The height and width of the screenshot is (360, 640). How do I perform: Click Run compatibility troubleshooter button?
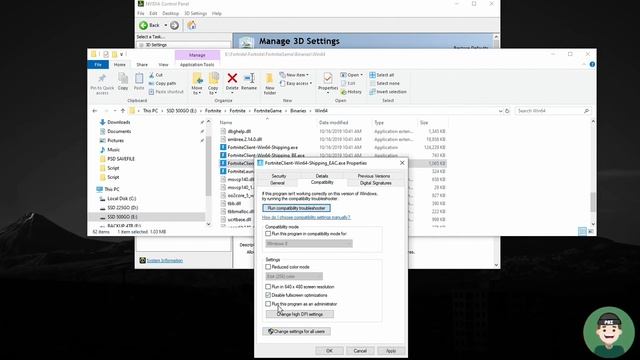point(296,208)
